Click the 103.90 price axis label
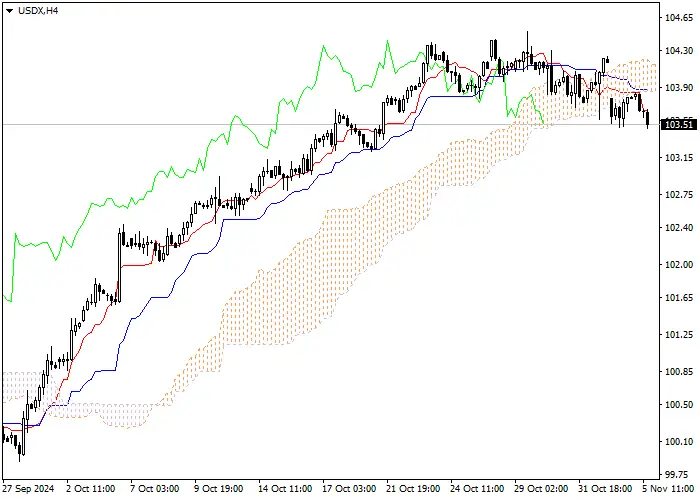The height and width of the screenshot is (500, 700). tap(679, 88)
